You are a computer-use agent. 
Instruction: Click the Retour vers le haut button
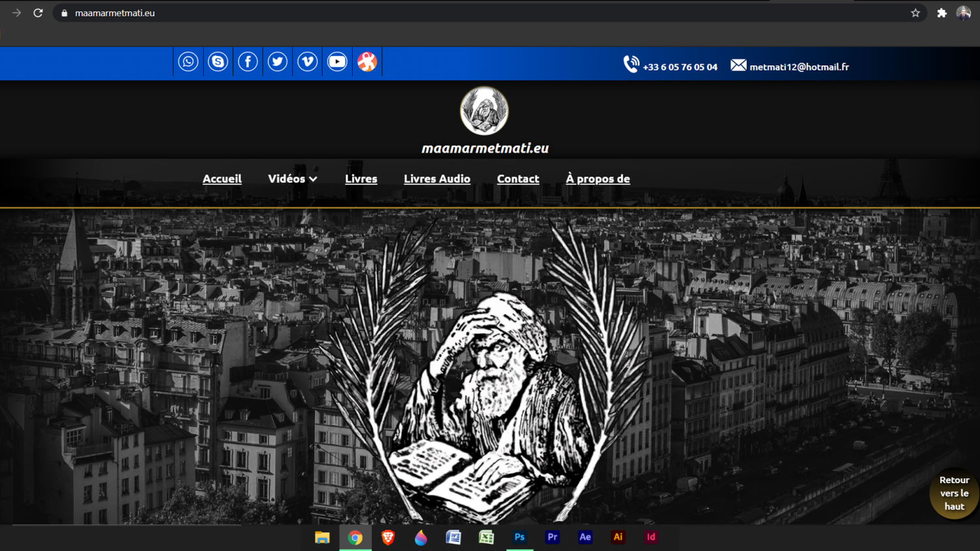click(954, 493)
